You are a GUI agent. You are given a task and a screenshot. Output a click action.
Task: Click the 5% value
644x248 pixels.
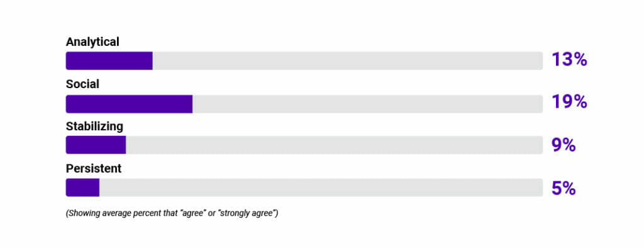pyautogui.click(x=563, y=188)
